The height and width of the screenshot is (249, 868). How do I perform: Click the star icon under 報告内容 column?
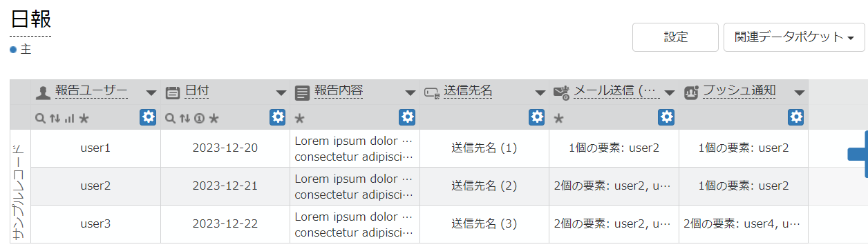pos(300,119)
